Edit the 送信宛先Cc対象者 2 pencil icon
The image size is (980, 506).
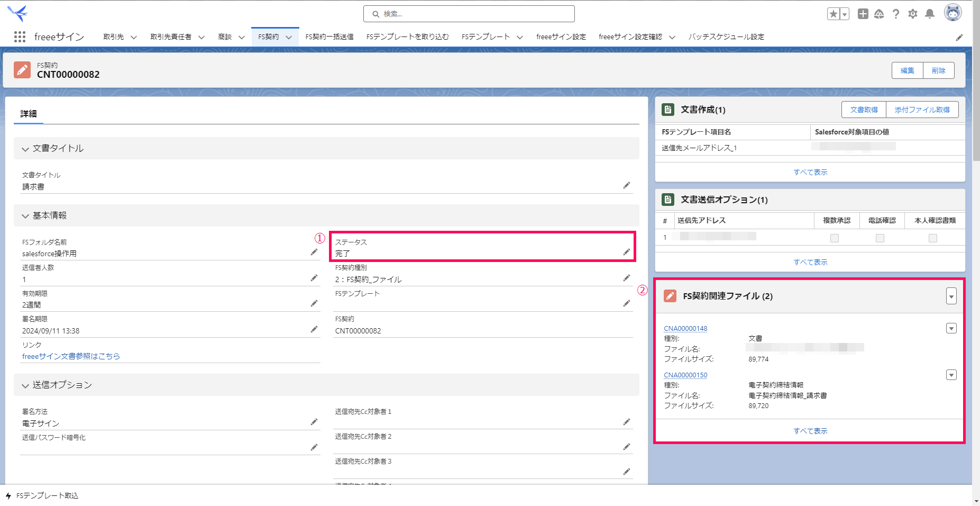point(627,447)
